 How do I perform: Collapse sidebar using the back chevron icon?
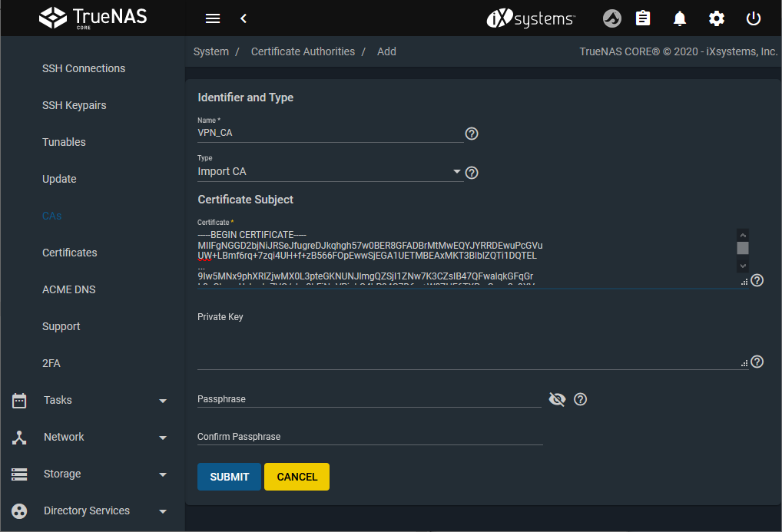click(244, 18)
